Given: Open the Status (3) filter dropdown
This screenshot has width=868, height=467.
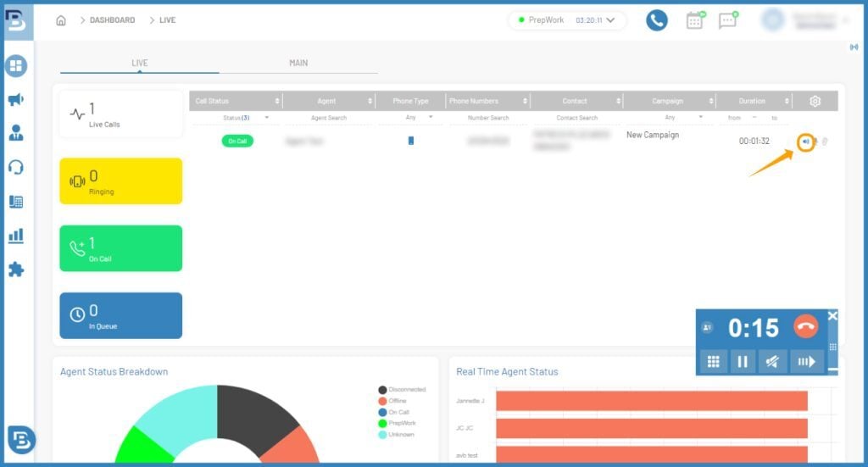Looking at the screenshot, I should [x=246, y=118].
